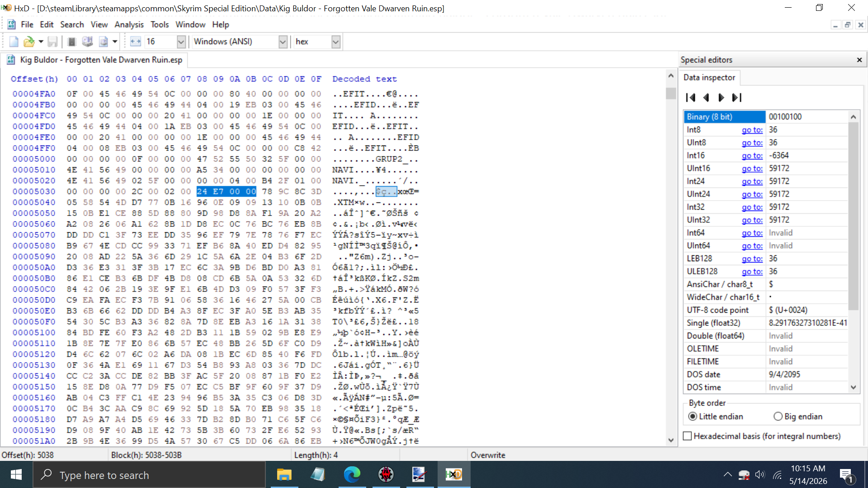Click the Open file folder icon
868x488 pixels.
point(28,42)
